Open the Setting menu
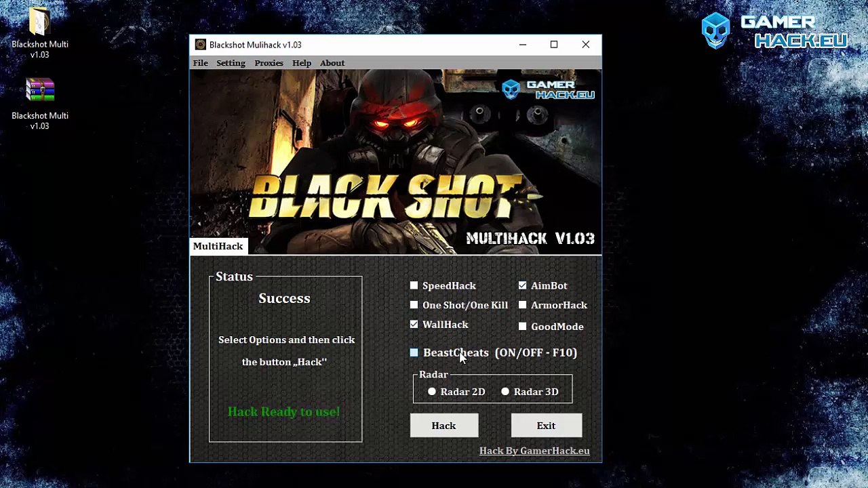Screen dimensions: 868x488 (231, 63)
